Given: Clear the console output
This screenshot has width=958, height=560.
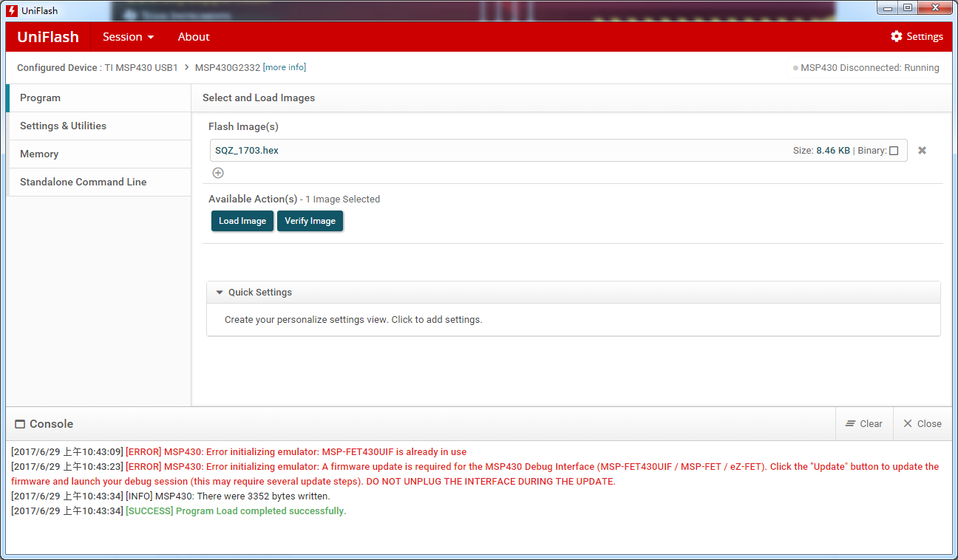Looking at the screenshot, I should [x=864, y=424].
